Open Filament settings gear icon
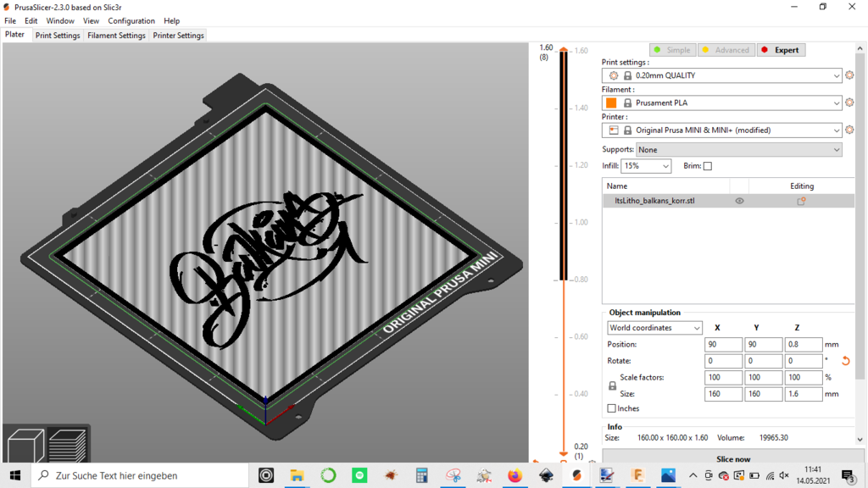Viewport: 868px width, 488px height. point(849,103)
